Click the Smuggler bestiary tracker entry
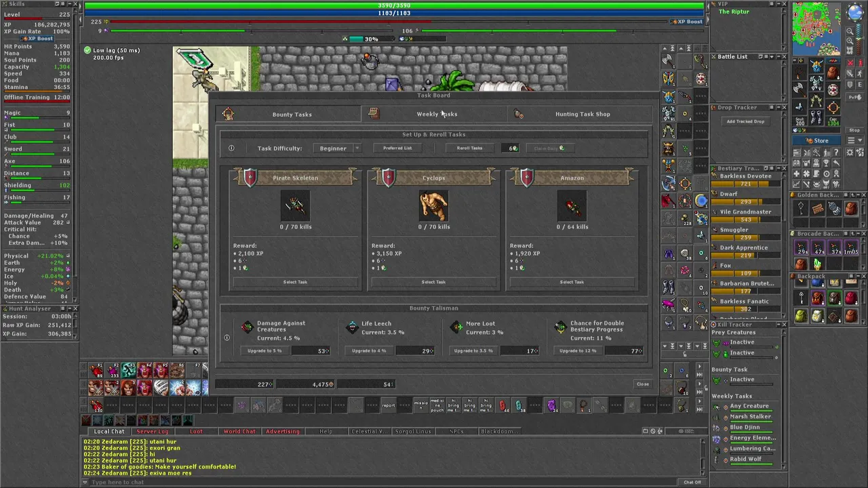This screenshot has height=488, width=868. tap(745, 233)
